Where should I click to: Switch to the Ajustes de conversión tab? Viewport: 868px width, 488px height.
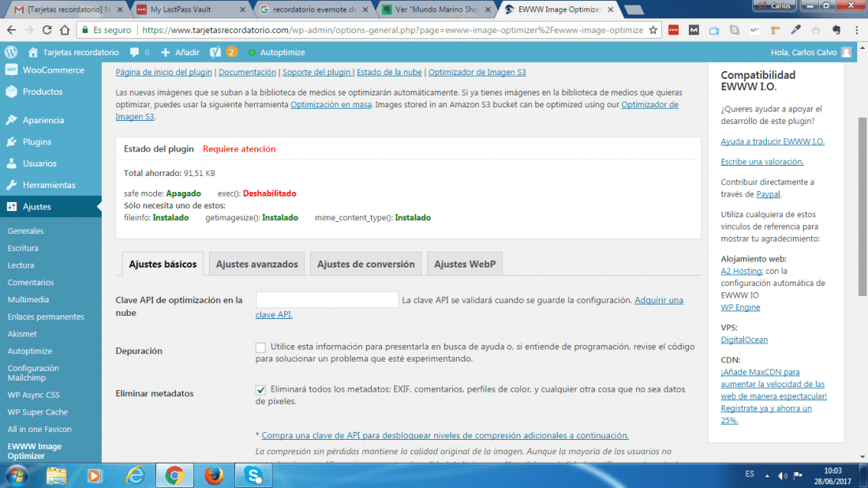tap(366, 265)
